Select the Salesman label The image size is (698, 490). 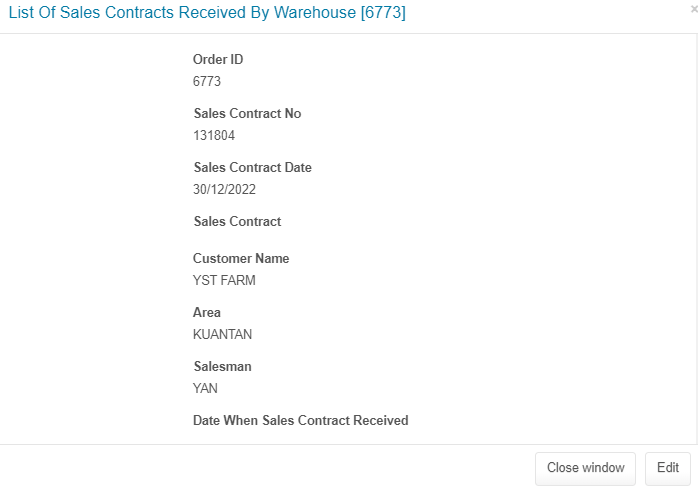click(x=222, y=366)
